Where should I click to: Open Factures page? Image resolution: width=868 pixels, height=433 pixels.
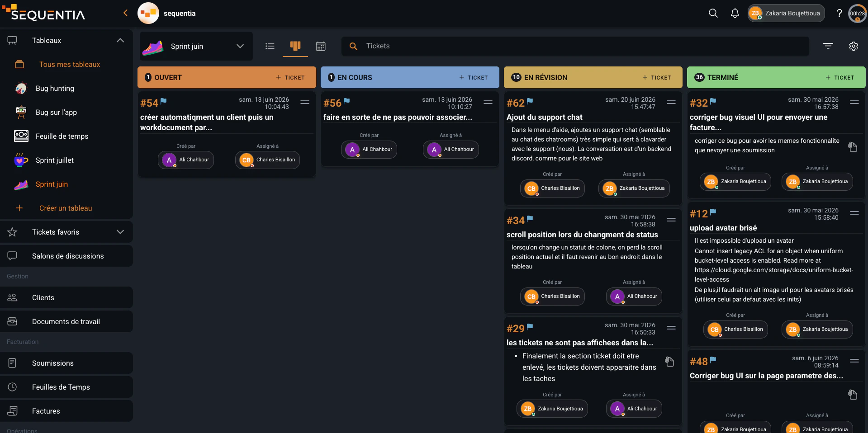pos(66,411)
